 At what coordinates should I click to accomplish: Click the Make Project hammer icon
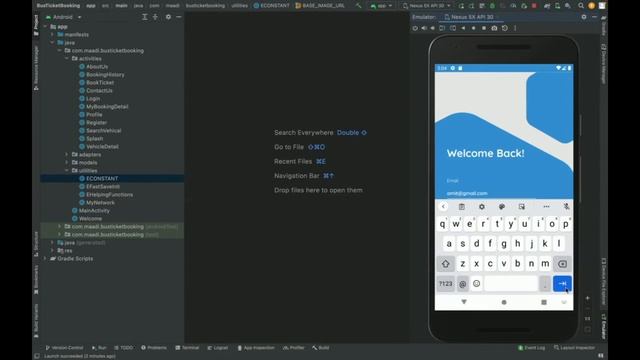pyautogui.click(x=358, y=6)
